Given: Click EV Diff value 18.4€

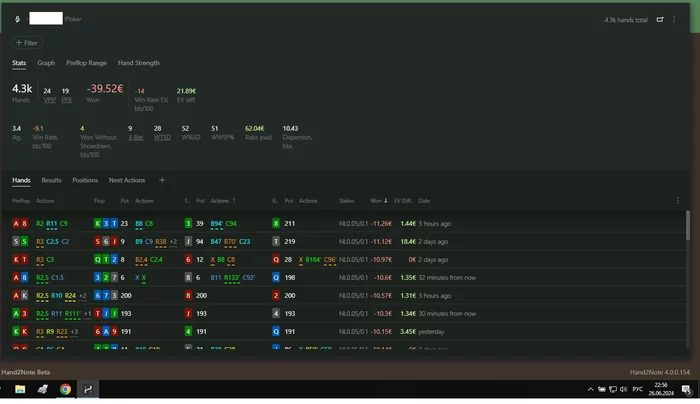Looking at the screenshot, I should [x=408, y=242].
